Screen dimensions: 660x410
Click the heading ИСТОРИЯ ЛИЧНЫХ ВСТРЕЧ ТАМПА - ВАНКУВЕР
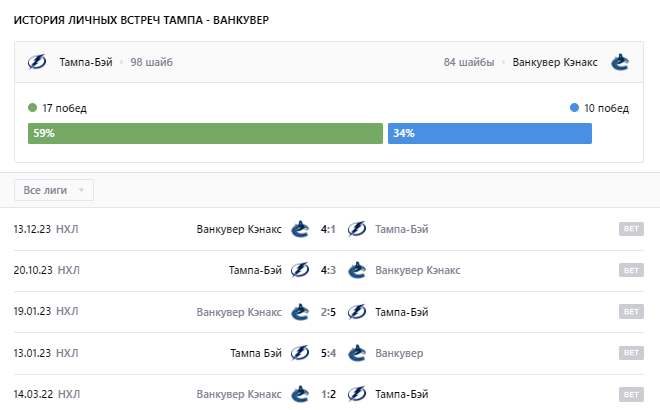[x=141, y=20]
